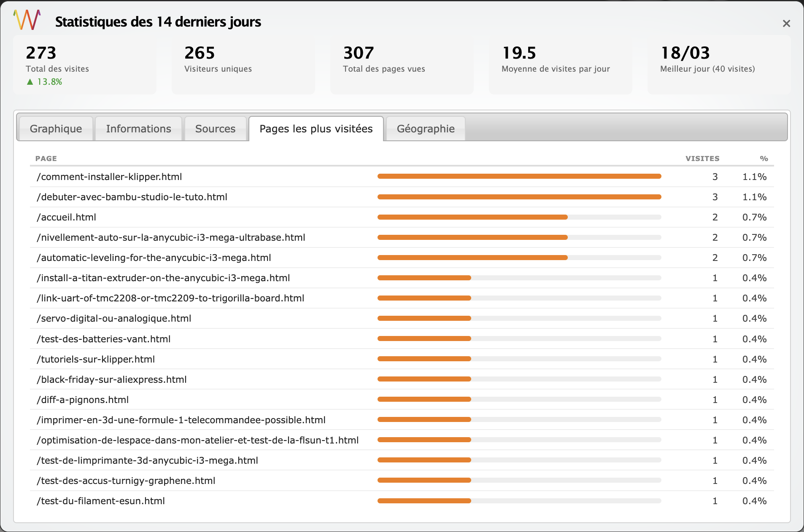Show the Géographie tab

[x=425, y=129]
